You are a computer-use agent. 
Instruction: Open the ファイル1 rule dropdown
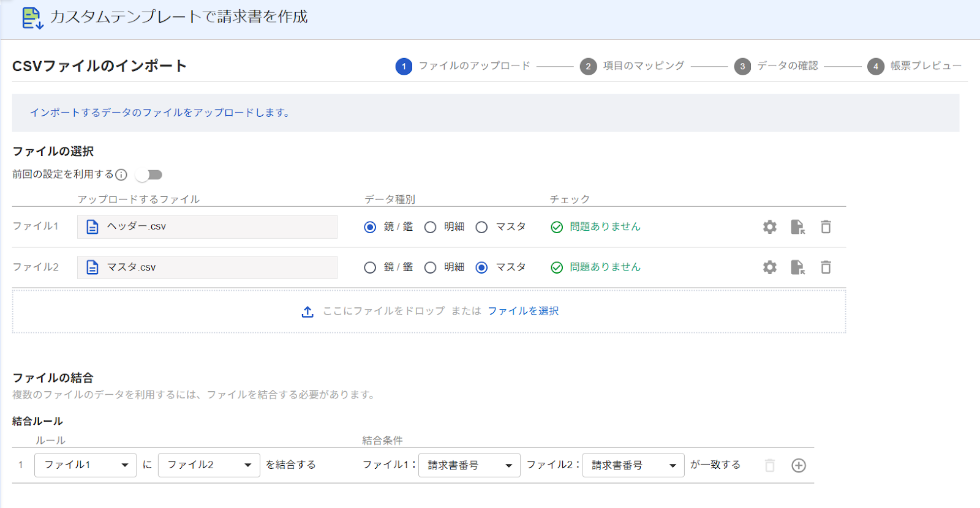coord(86,465)
